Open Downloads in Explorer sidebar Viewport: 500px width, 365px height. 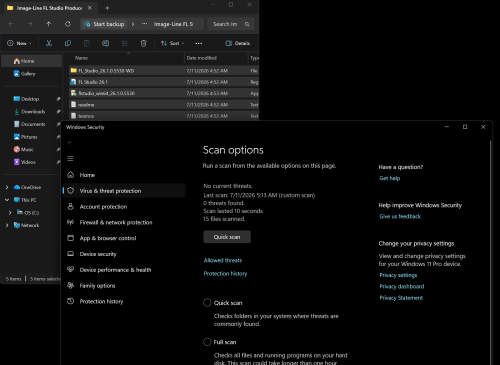32,112
